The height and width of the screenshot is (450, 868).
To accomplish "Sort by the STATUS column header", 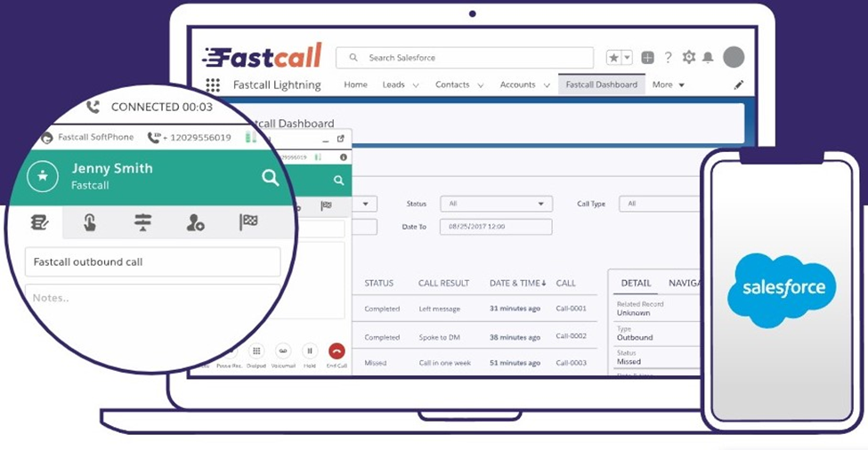I will tap(378, 283).
